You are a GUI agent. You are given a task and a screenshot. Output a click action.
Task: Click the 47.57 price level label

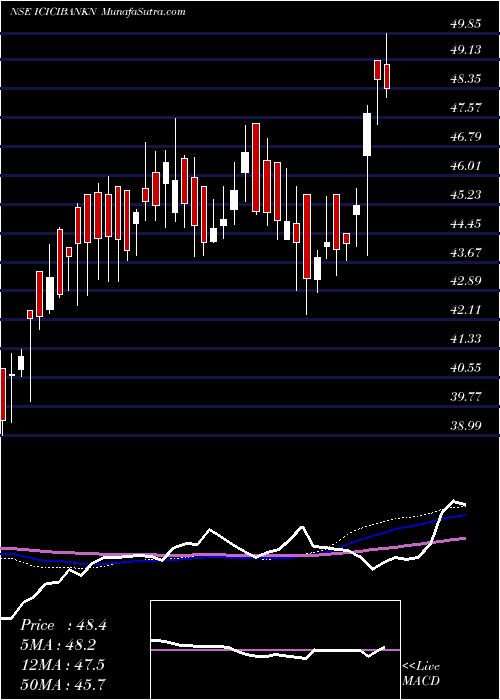pyautogui.click(x=466, y=108)
